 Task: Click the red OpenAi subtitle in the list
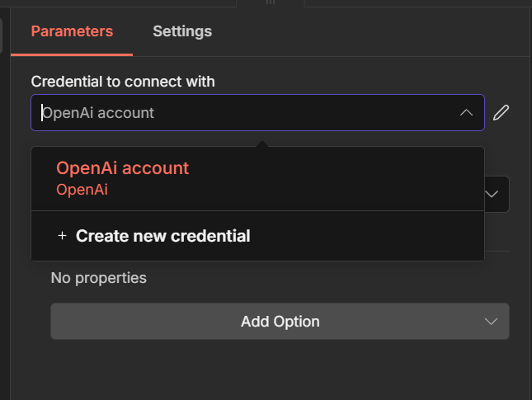(x=82, y=190)
